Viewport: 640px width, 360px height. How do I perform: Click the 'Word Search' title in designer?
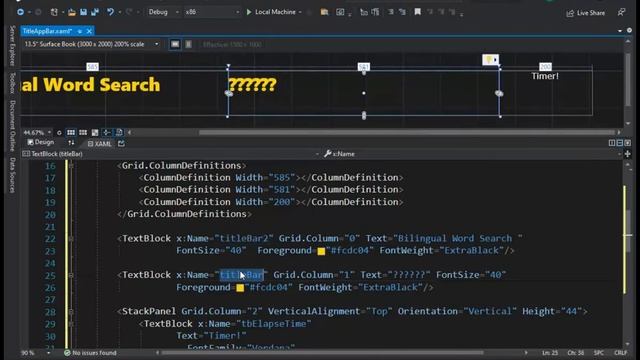click(x=102, y=84)
